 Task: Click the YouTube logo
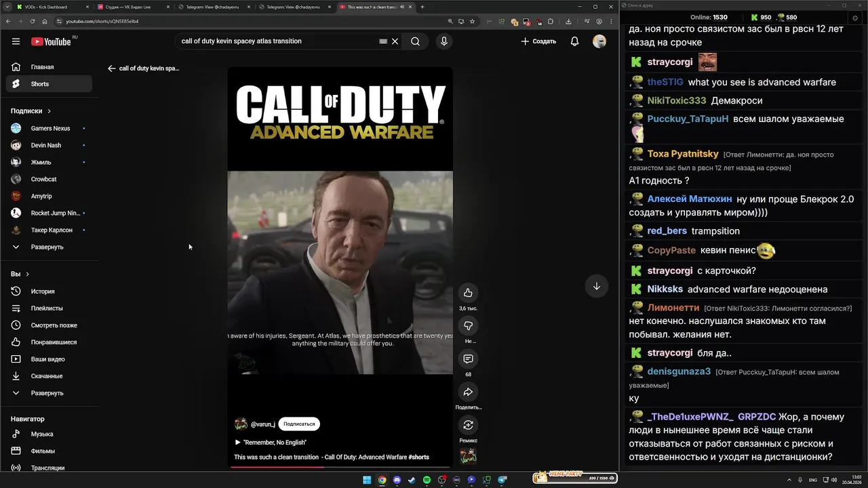[x=51, y=41]
